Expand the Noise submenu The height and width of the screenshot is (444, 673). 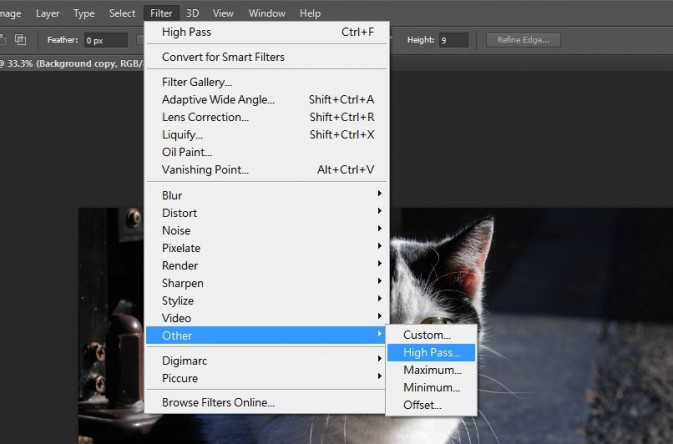(x=267, y=231)
